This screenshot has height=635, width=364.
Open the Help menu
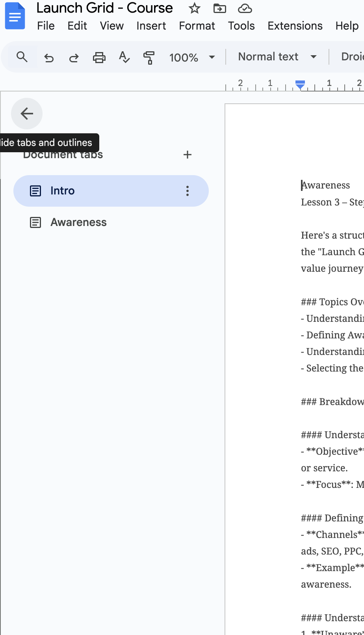point(347,26)
